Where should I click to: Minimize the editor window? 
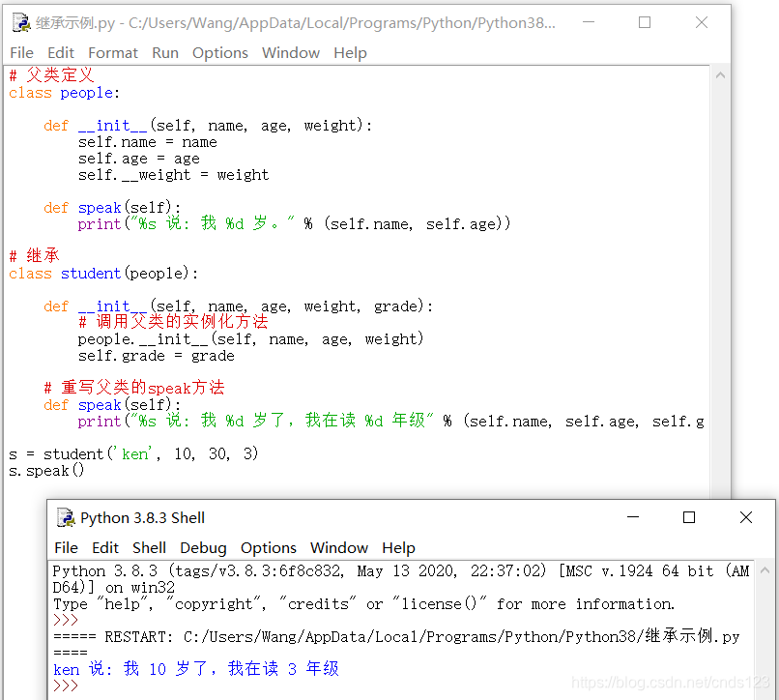[589, 22]
